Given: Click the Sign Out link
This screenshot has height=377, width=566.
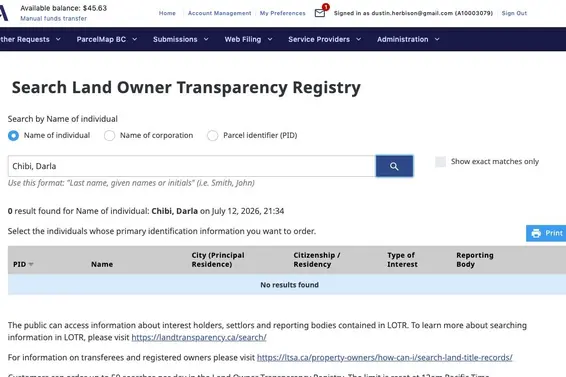Looking at the screenshot, I should coord(514,13).
